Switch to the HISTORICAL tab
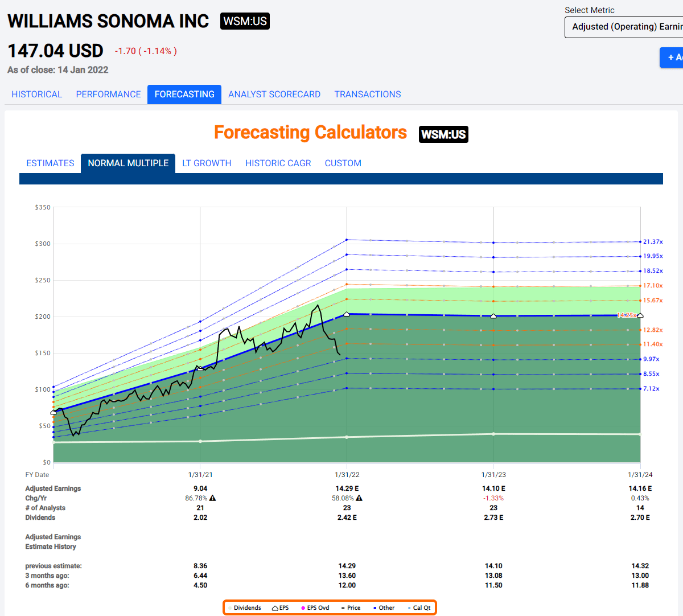683x616 pixels. point(37,95)
